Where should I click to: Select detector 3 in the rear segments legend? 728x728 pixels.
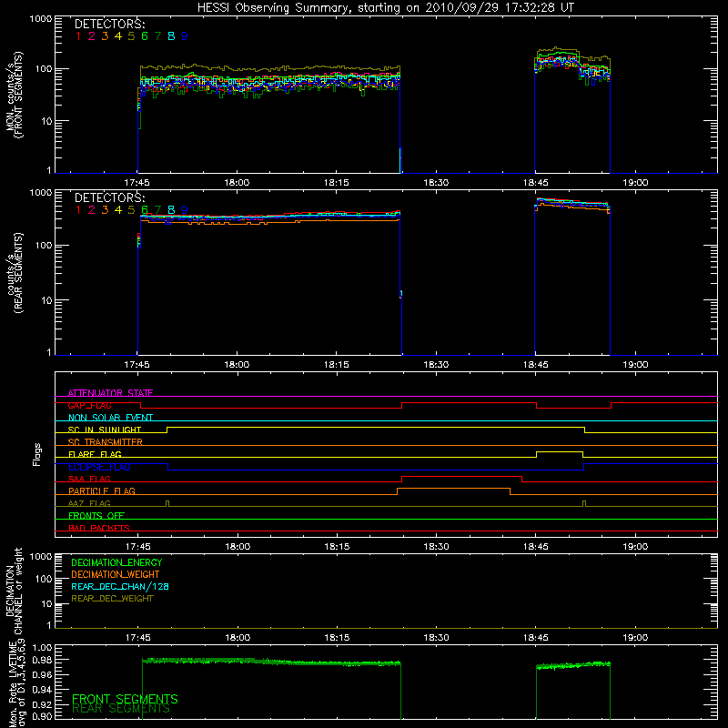105,210
